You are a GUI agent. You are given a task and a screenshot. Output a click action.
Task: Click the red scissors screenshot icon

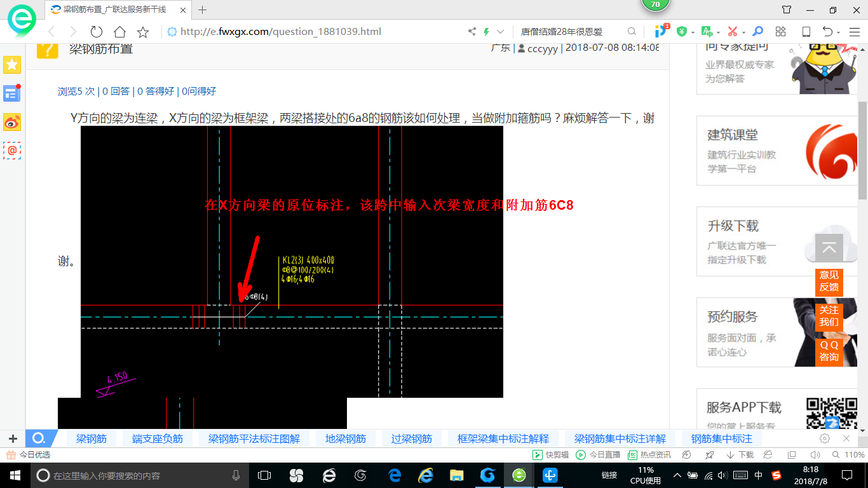coord(733,32)
